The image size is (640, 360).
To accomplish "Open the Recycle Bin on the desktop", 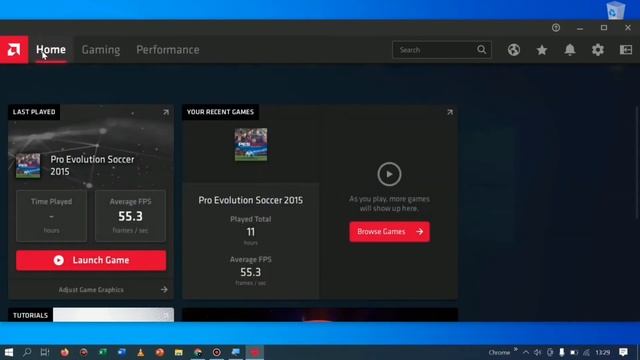I will point(616,11).
